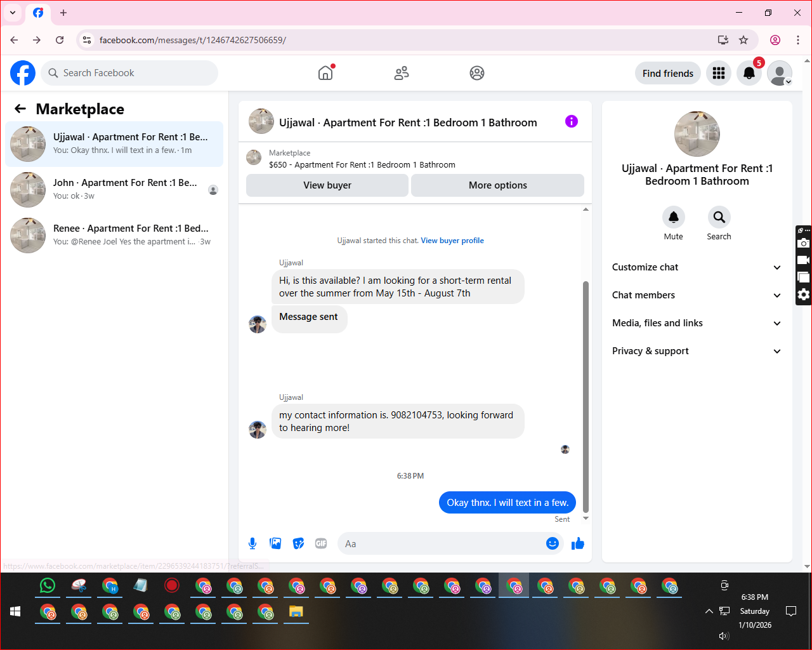
Task: Bookmark this page with star icon
Action: (743, 40)
